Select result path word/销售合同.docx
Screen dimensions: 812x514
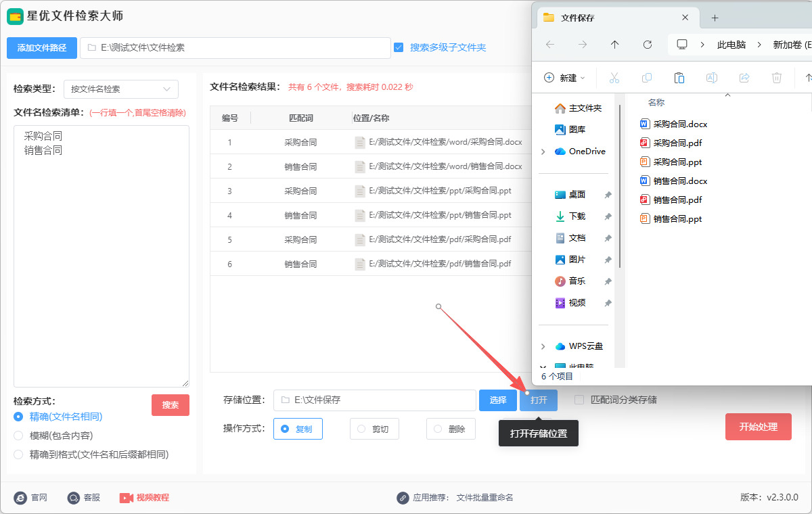coord(445,166)
